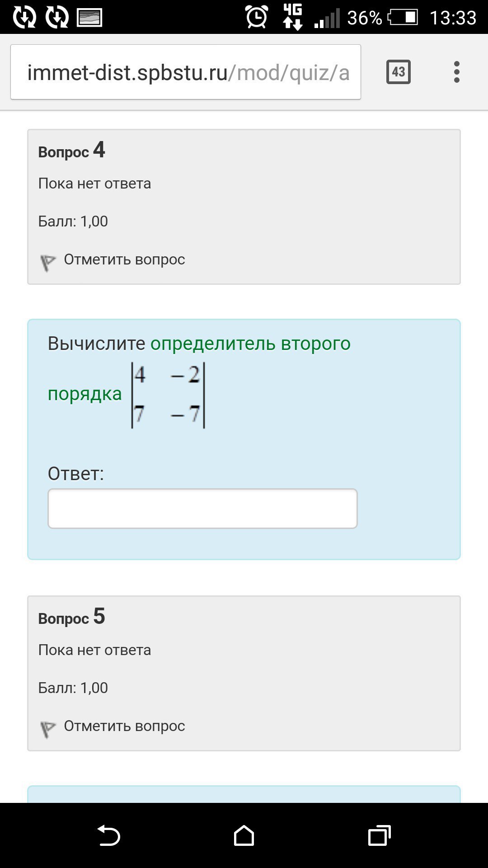Image resolution: width=488 pixels, height=868 pixels.
Task: Tap the battery icon in status bar
Action: pos(403,18)
